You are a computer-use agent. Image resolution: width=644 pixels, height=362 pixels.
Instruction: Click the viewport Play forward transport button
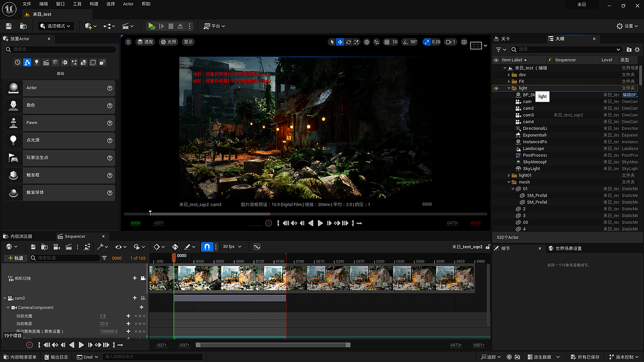(x=320, y=223)
